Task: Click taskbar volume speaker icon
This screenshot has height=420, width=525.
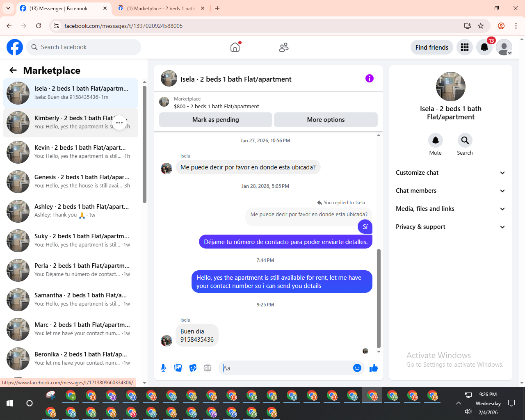Action: [x=468, y=412]
